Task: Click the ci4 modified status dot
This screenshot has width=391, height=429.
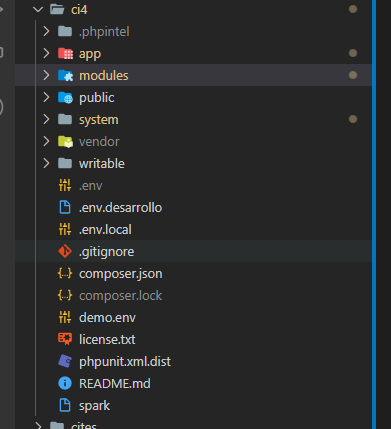Action: pyautogui.click(x=353, y=9)
